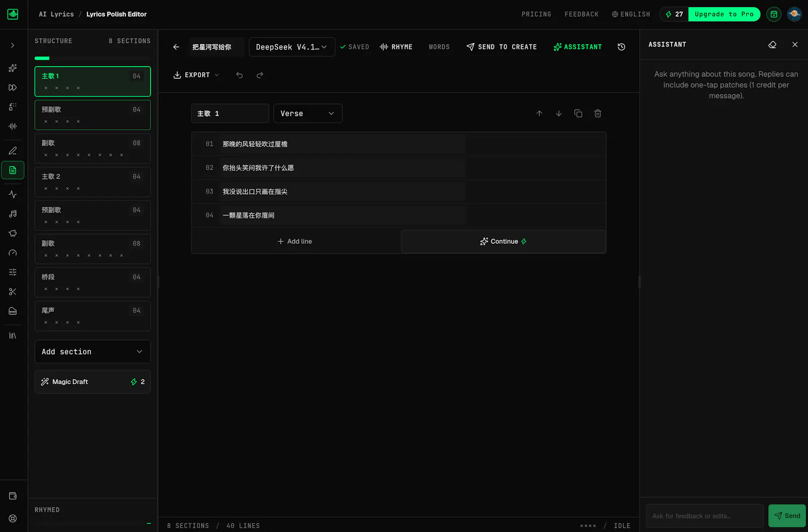Duplicate the 主歌 1 section
This screenshot has height=532, width=808.
click(x=578, y=114)
